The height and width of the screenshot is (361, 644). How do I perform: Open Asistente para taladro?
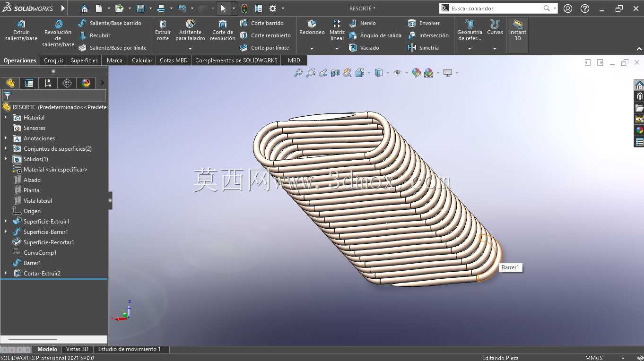[x=190, y=31]
